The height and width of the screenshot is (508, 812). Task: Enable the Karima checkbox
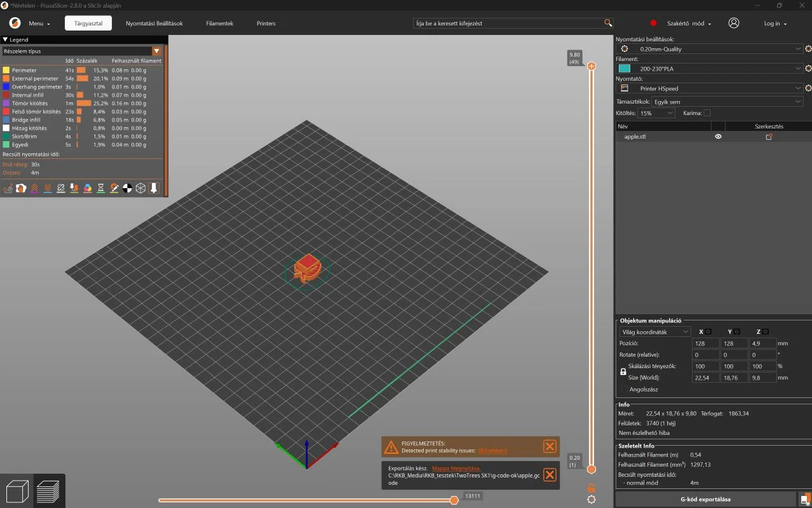pyautogui.click(x=707, y=113)
